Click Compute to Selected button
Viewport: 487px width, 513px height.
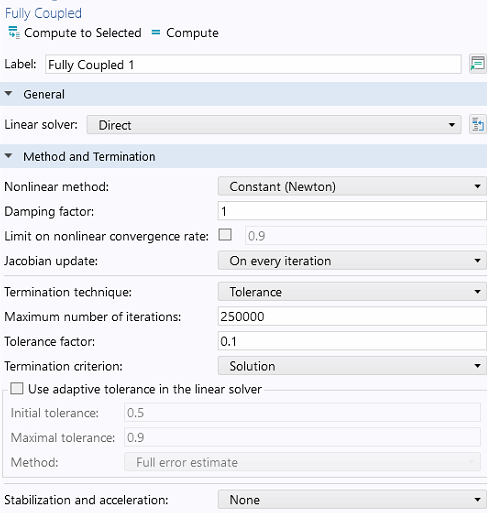click(75, 33)
